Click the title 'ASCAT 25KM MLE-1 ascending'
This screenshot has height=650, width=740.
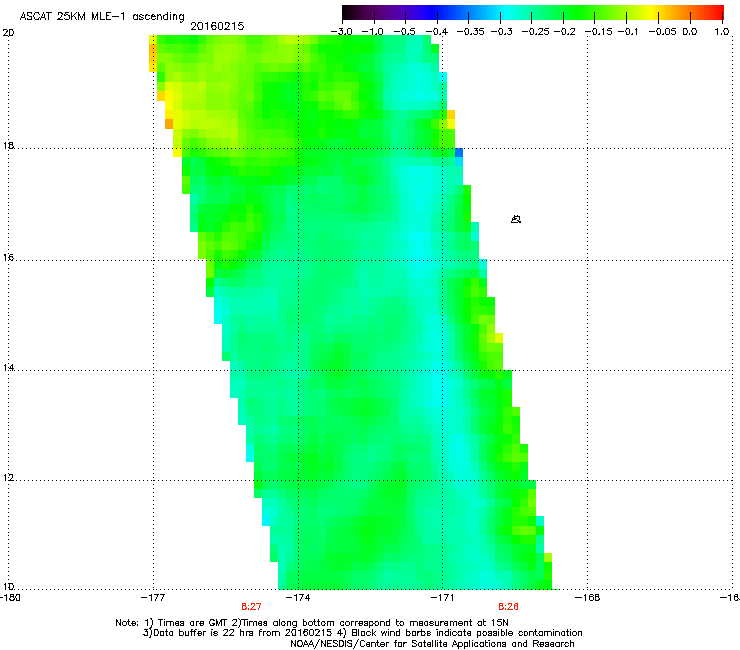pyautogui.click(x=102, y=17)
